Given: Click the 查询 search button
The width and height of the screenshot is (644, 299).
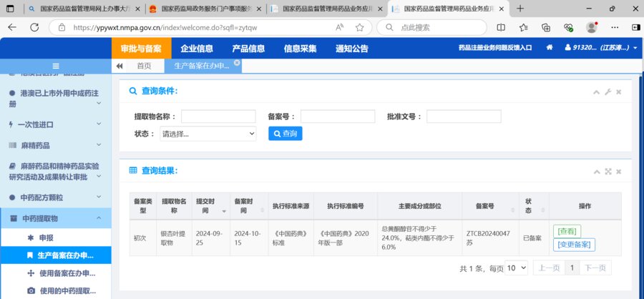Looking at the screenshot, I should coord(286,134).
